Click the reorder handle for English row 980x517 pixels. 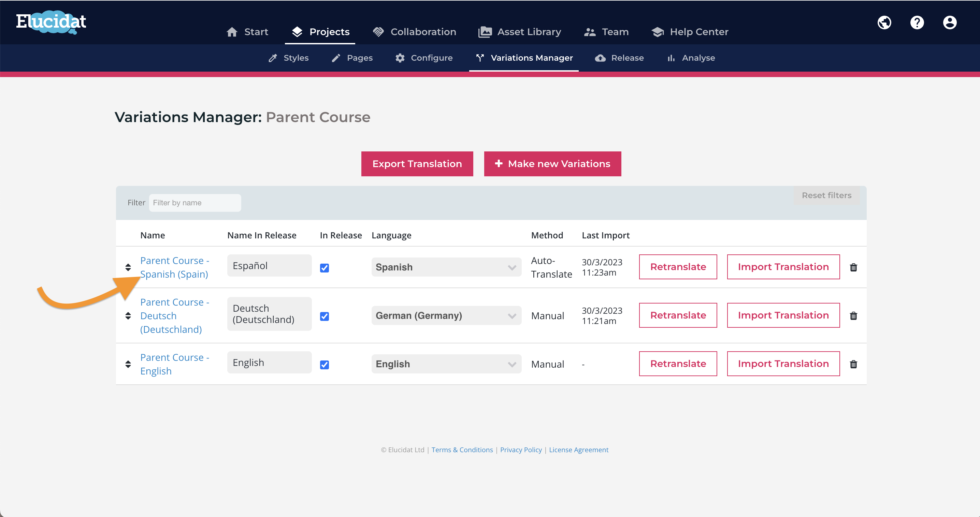128,364
